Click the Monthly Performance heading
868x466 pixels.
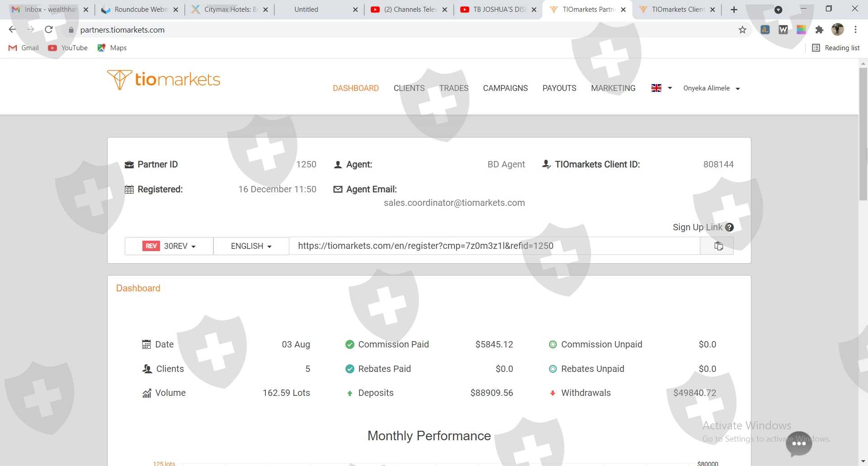pyautogui.click(x=429, y=436)
